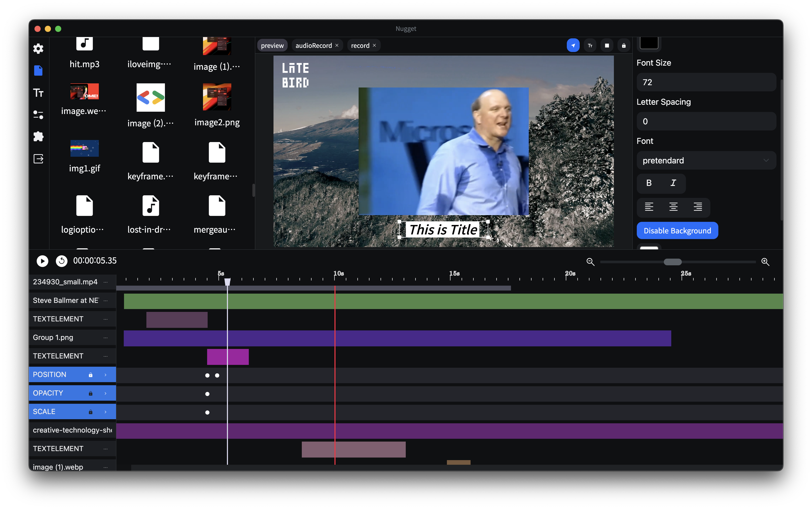Click timeline zoom-out magnifier icon
Image resolution: width=812 pixels, height=509 pixels.
click(x=590, y=262)
